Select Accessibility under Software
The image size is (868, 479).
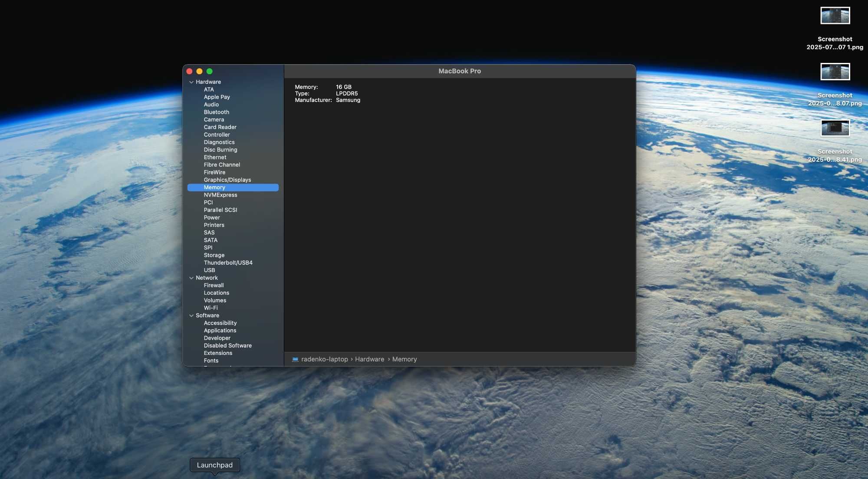(220, 323)
